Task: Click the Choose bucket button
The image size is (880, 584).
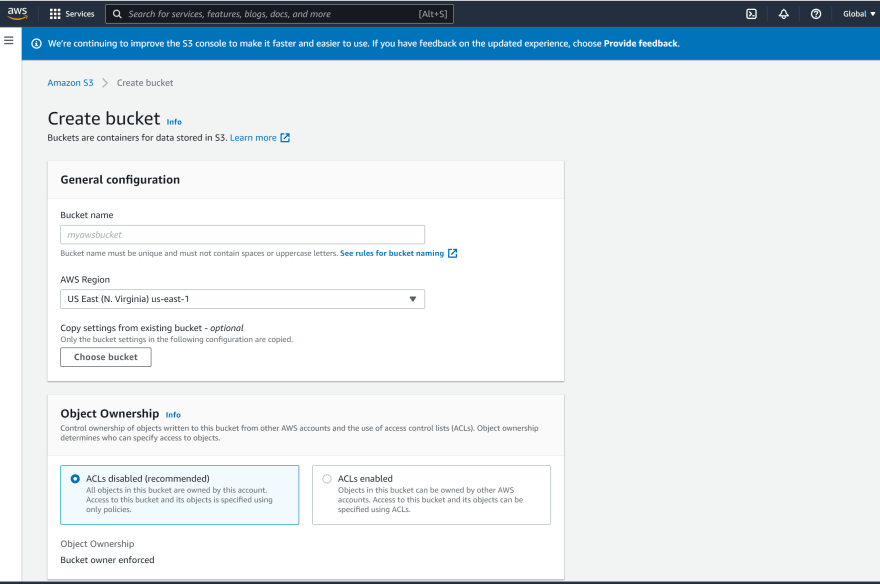Action: click(x=106, y=357)
